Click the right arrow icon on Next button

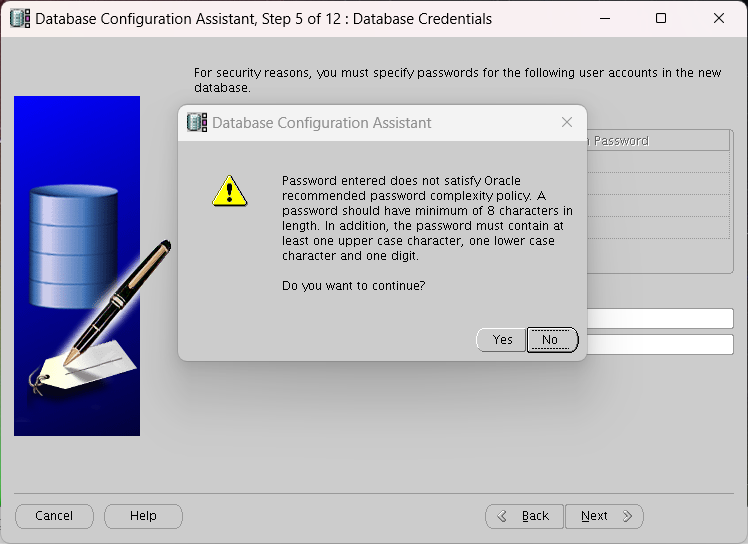(627, 516)
